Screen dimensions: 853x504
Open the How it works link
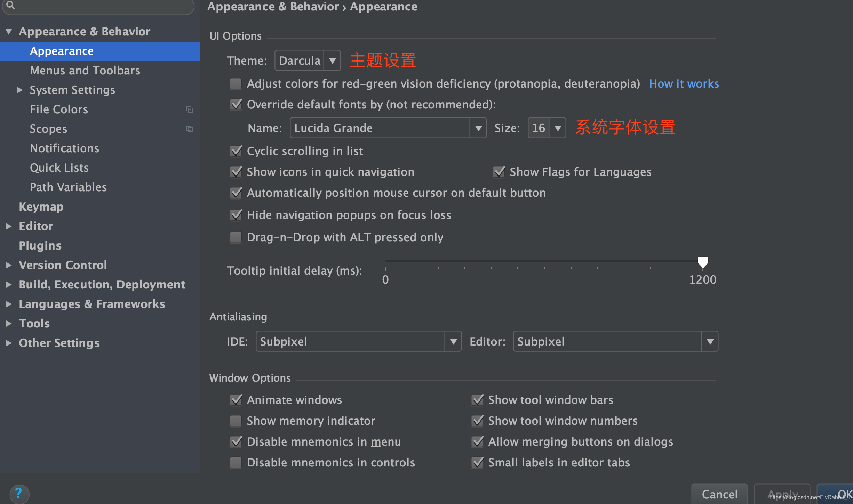coord(684,84)
